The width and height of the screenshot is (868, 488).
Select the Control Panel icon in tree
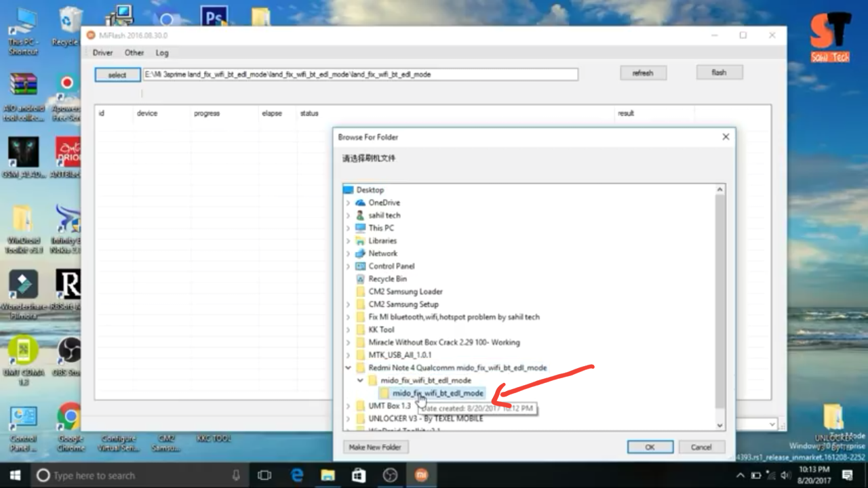coord(360,266)
